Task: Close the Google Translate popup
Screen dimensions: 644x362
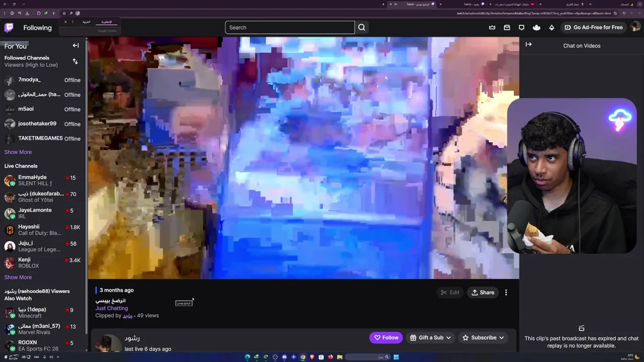Action: (x=65, y=22)
